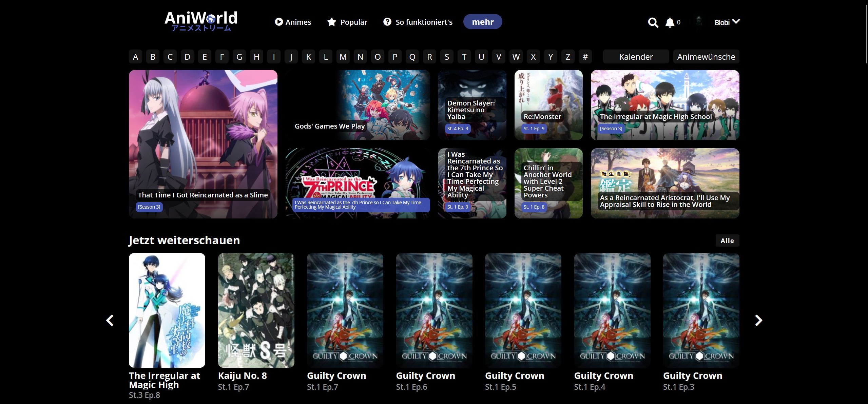868x404 pixels.
Task: Filter animes by letter K
Action: (x=308, y=57)
